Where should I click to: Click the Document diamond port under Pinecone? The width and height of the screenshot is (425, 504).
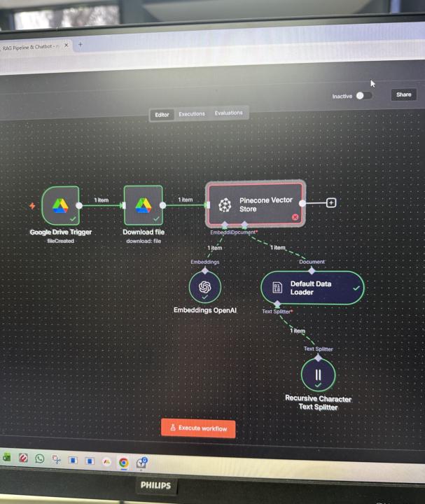coord(244,225)
